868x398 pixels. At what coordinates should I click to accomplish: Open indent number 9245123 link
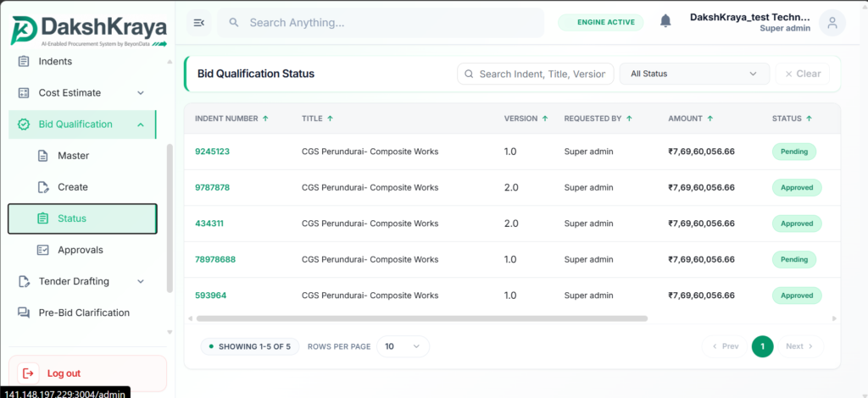212,152
